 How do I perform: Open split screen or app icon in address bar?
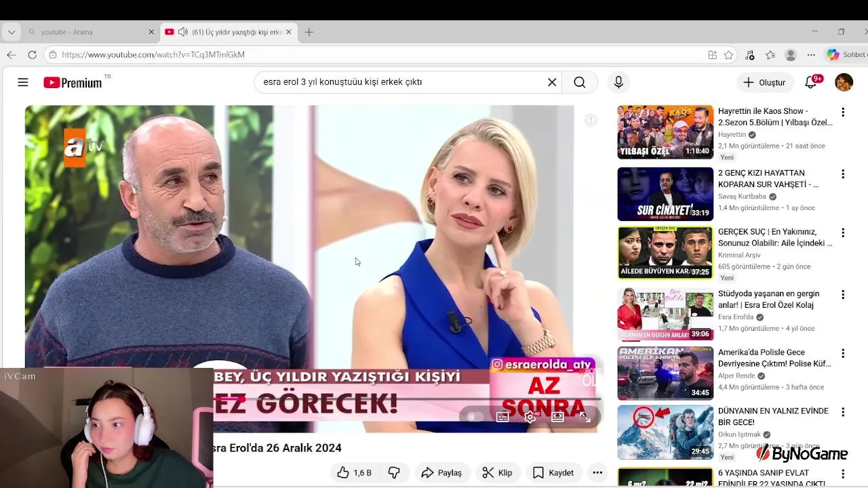712,55
